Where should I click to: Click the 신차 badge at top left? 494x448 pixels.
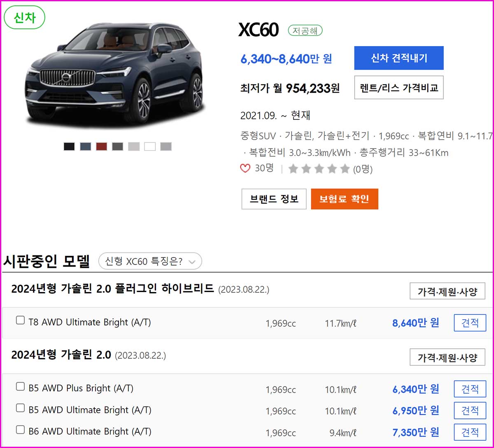[24, 17]
